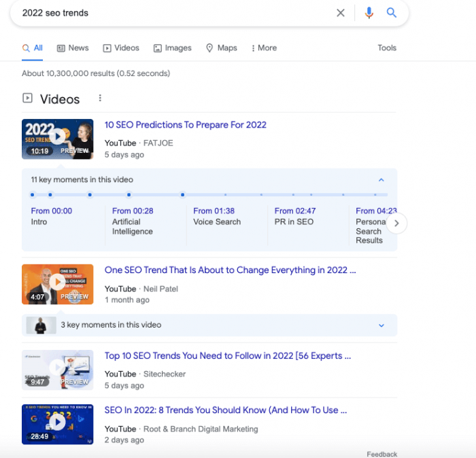Screen dimensions: 476x458
Task: Click the FATJOE channel name
Action: click(158, 143)
